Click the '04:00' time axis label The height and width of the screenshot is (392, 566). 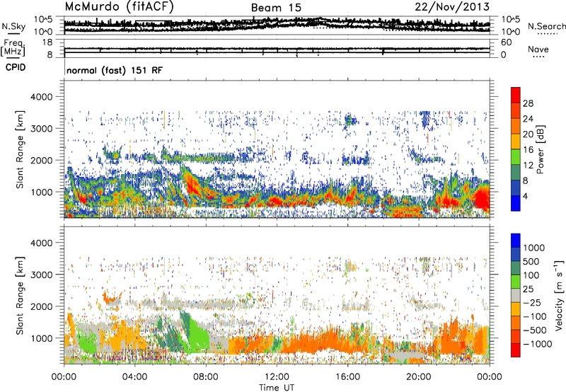pyautogui.click(x=134, y=377)
